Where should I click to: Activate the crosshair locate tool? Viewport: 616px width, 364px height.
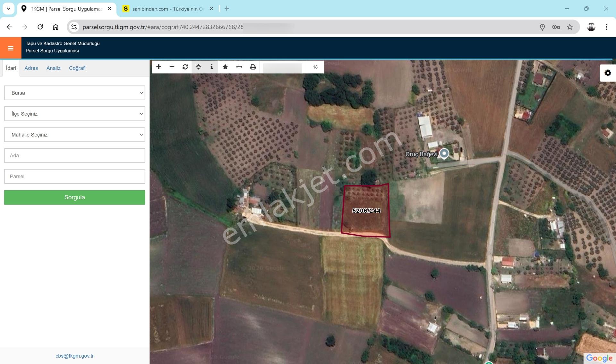point(199,67)
